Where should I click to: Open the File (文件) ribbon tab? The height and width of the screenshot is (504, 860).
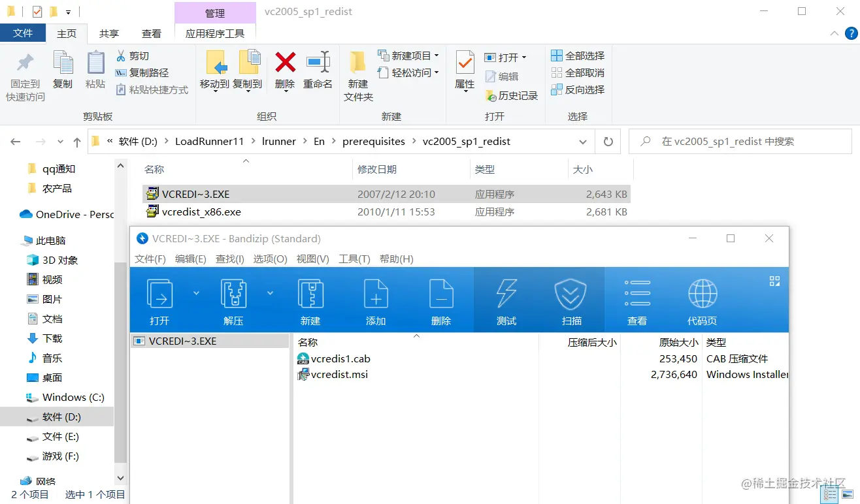coord(23,33)
